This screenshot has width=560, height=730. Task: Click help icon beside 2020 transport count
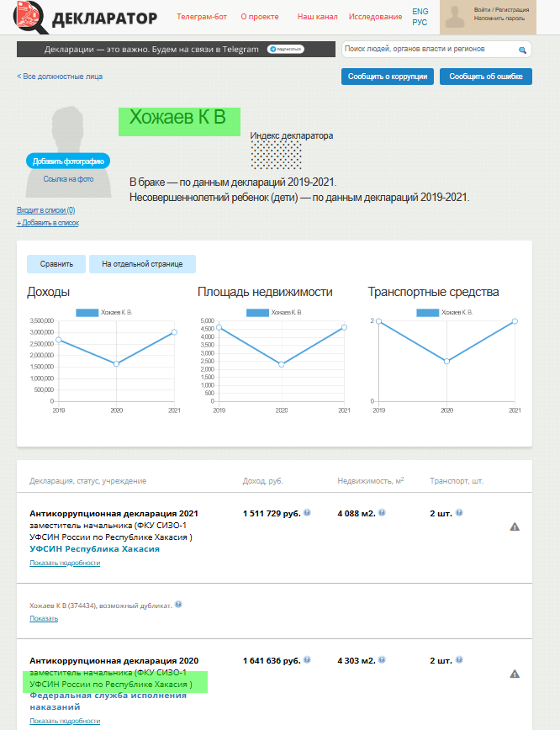(x=459, y=660)
